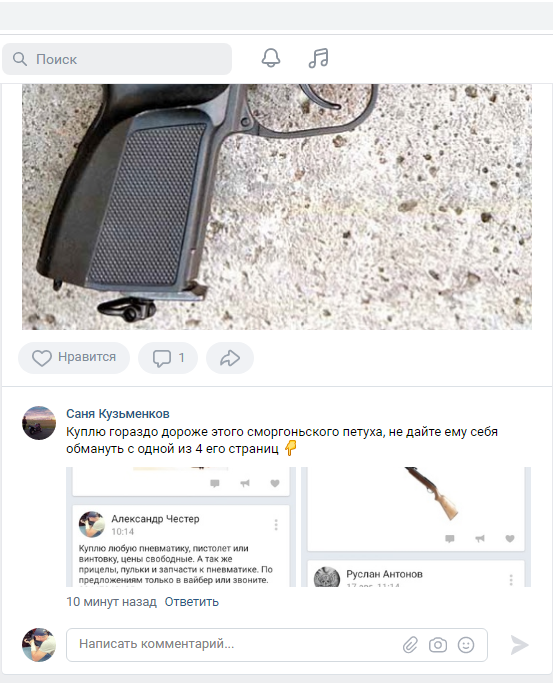Add a photo with camera icon

pyautogui.click(x=438, y=645)
